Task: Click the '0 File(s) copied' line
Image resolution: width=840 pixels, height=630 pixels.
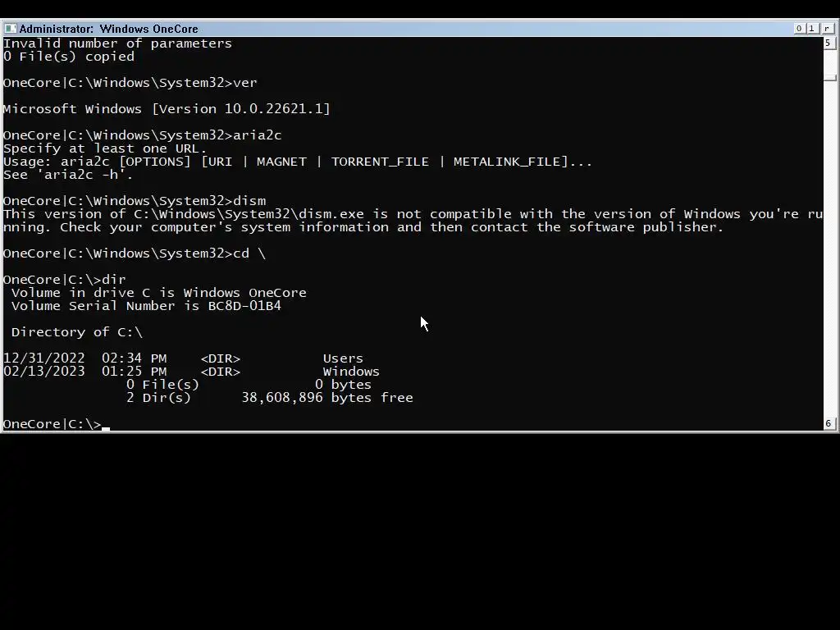Action: click(69, 57)
